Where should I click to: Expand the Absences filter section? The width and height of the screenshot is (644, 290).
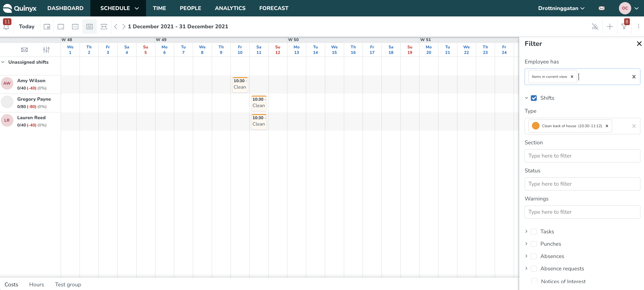[526, 256]
